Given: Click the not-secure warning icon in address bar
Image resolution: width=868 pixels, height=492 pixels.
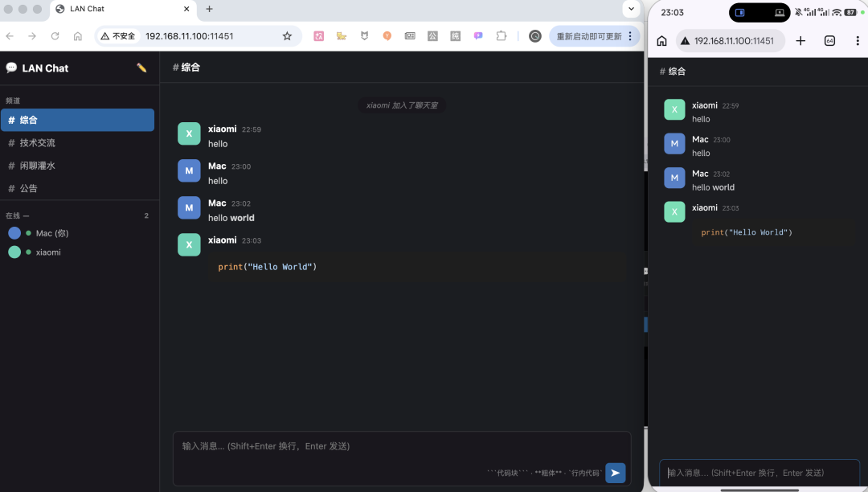Looking at the screenshot, I should point(104,36).
